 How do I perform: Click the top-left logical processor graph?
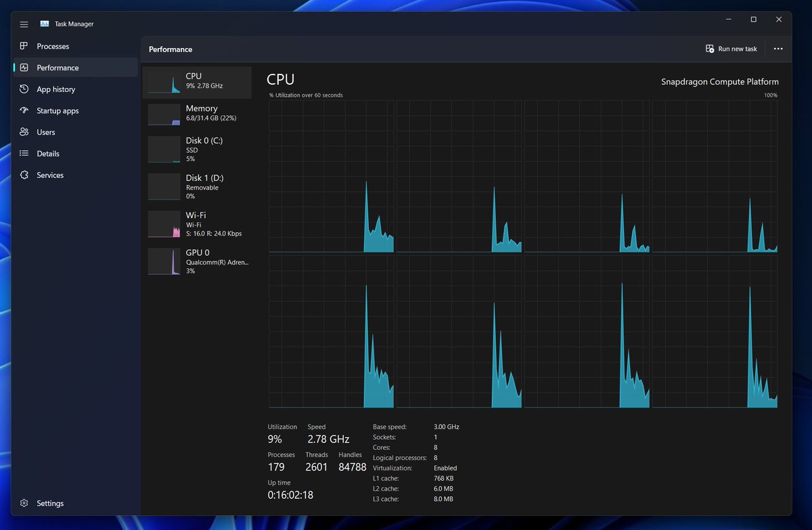331,177
